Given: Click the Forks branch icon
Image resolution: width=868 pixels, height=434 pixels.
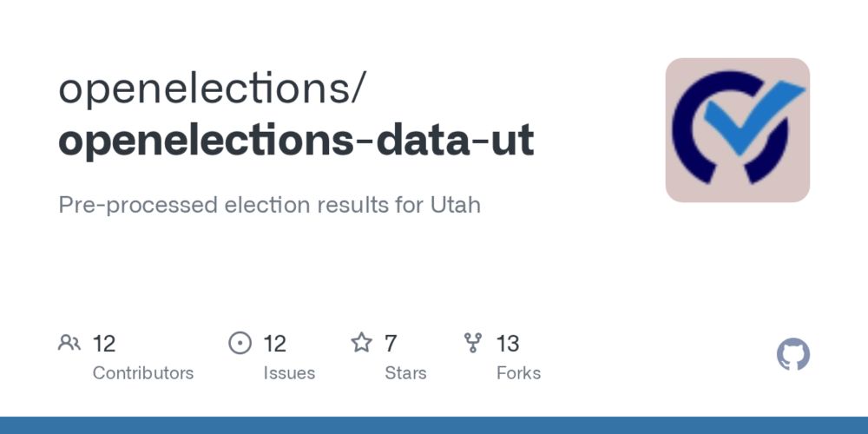Looking at the screenshot, I should (473, 343).
